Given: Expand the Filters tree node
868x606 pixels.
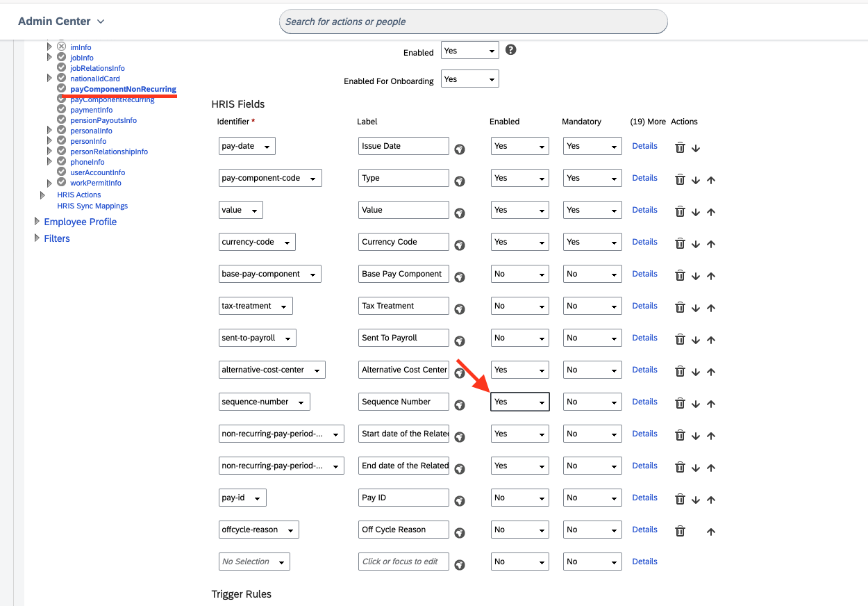Looking at the screenshot, I should click(x=37, y=238).
